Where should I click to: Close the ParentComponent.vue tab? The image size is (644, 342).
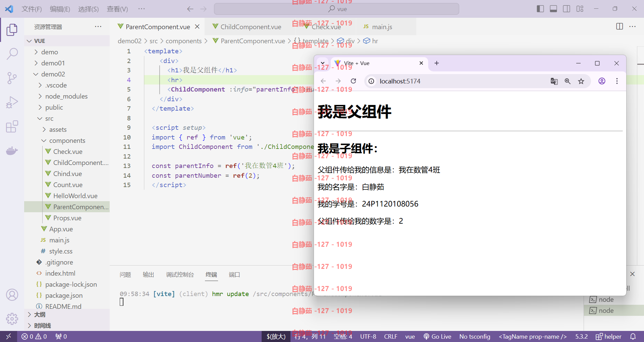197,26
